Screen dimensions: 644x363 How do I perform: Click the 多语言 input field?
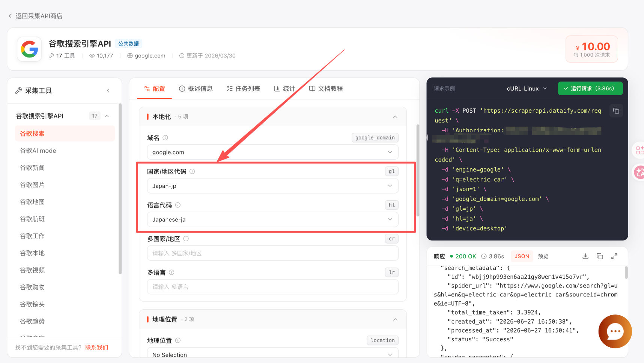coord(272,287)
